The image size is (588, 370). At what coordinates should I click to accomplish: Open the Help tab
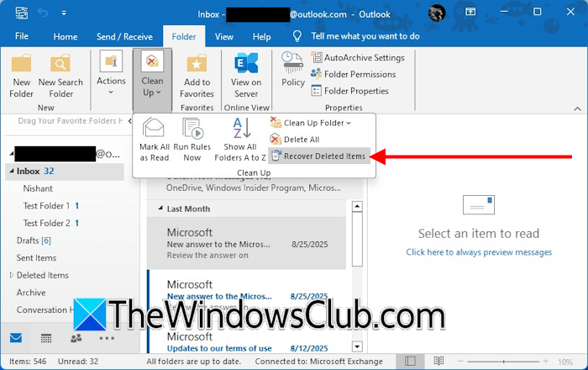coord(261,36)
